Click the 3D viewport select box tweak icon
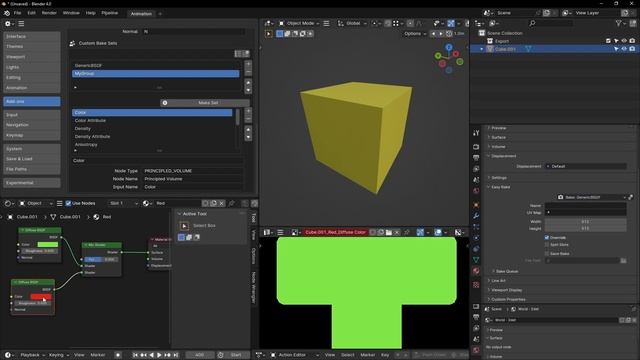 (x=269, y=34)
